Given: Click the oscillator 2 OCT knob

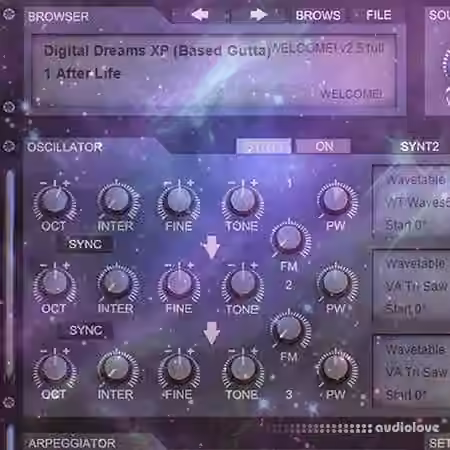Looking at the screenshot, I should [55, 283].
